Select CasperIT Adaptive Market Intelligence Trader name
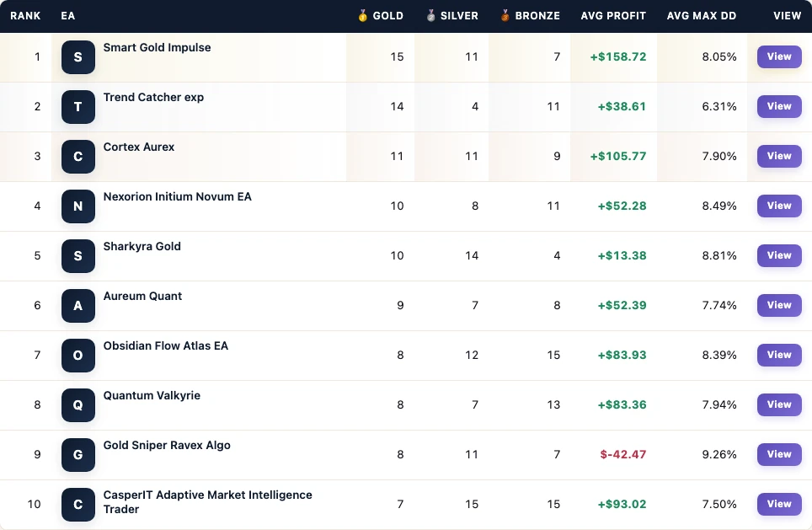 208,502
